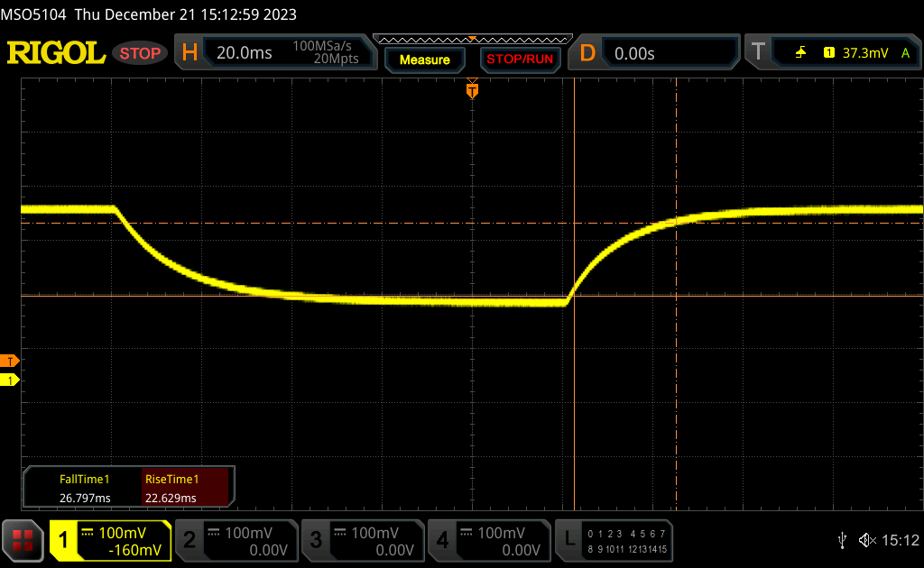Click the trigger mode A indicator
This screenshot has height=568, width=924.
click(x=906, y=53)
